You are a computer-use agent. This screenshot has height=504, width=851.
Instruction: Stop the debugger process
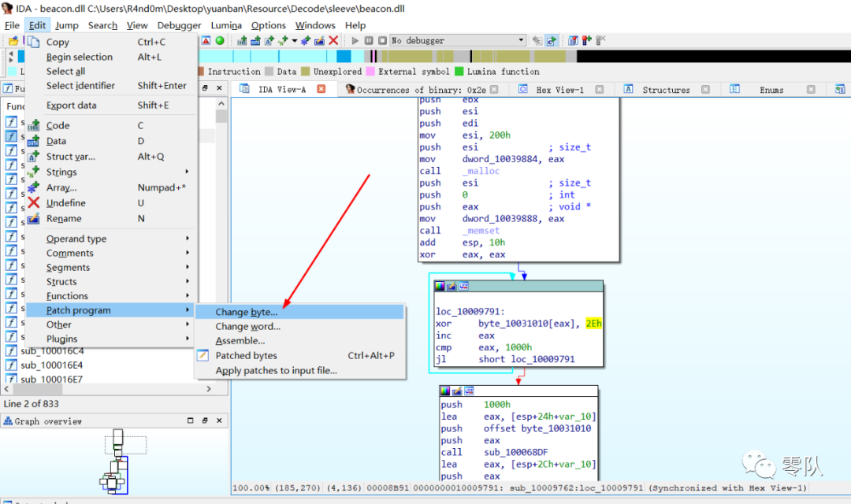(x=382, y=41)
